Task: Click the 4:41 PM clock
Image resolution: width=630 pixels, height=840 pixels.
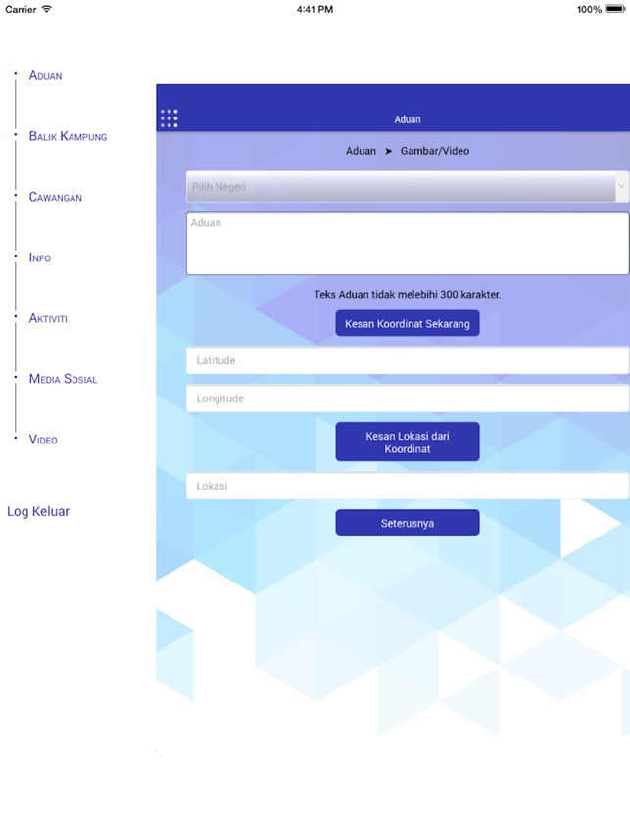Action: [315, 9]
